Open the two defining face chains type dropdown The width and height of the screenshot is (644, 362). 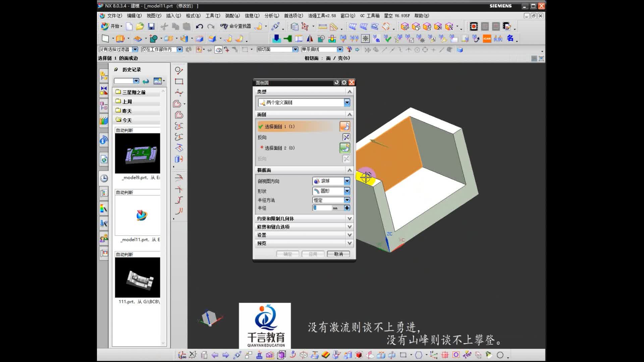click(347, 103)
